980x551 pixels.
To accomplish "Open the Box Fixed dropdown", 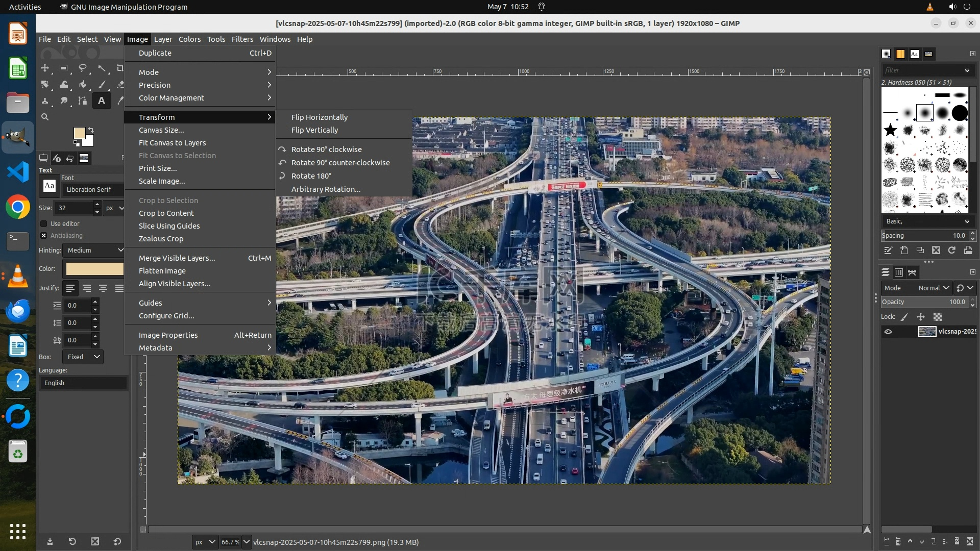I will pyautogui.click(x=83, y=357).
